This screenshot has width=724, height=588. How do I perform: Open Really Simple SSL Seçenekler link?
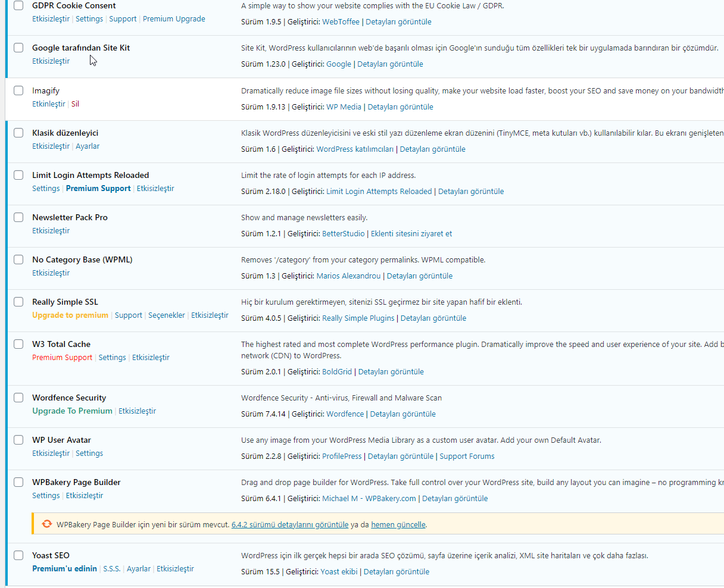coord(167,315)
